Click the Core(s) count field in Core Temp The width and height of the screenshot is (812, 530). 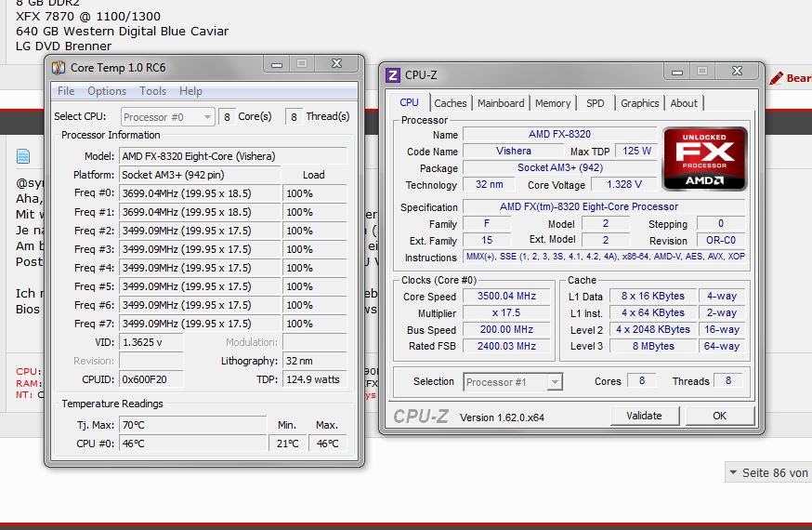point(227,117)
